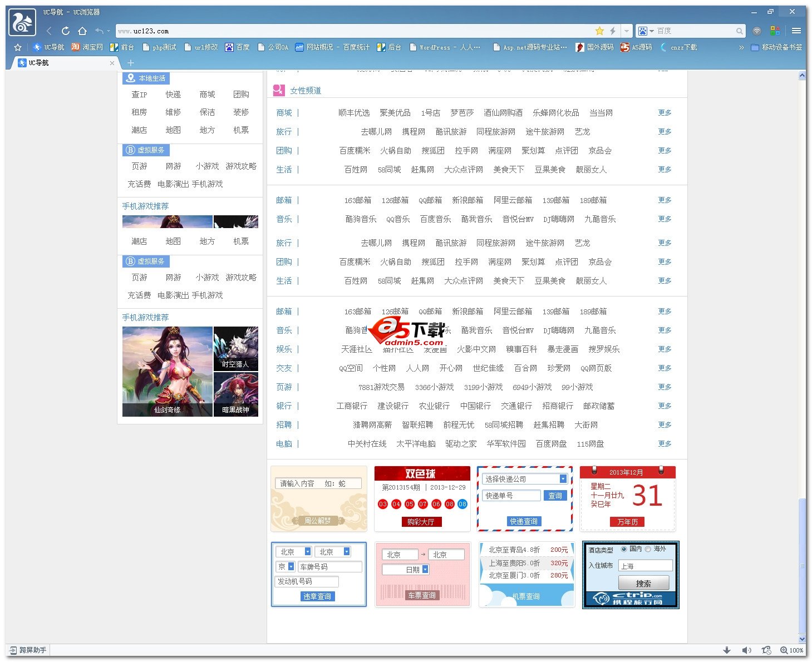Click the 车牌号码 input field
812x662 pixels.
click(x=330, y=567)
